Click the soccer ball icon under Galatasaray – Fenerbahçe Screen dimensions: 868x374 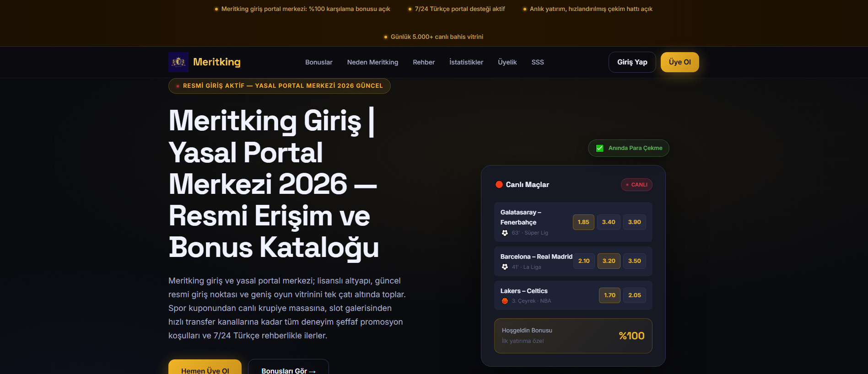(x=505, y=233)
